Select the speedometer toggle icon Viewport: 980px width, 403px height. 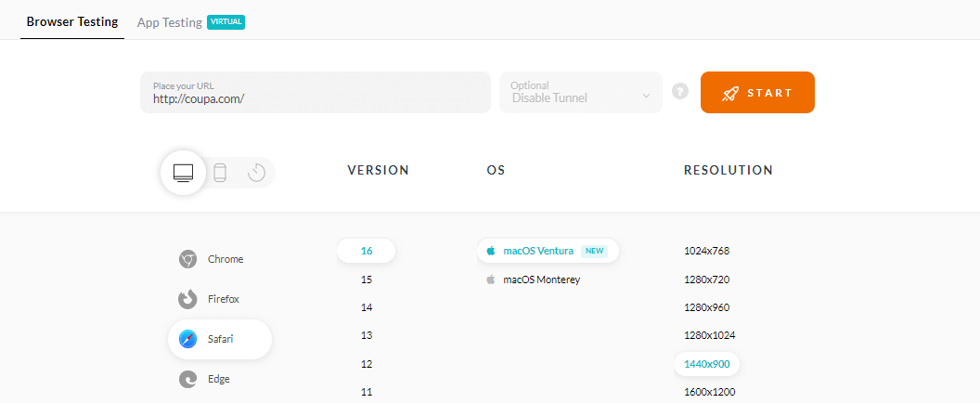pyautogui.click(x=256, y=173)
